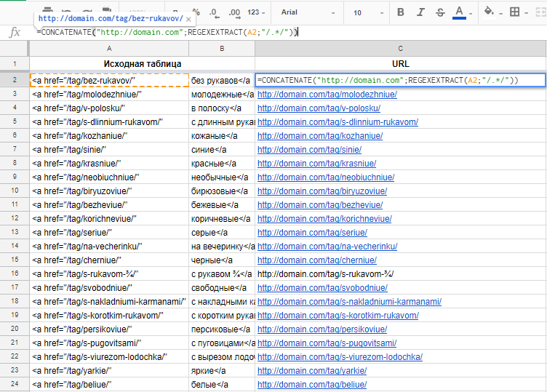Viewport: 547px width, 392px height.
Task: Select cell with /tag/na-vecherinku/ href
Action: click(109, 247)
